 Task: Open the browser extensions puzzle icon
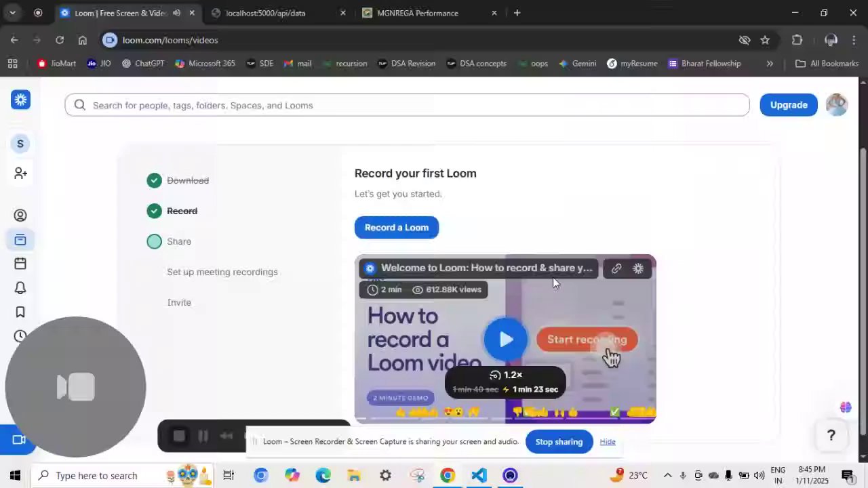pos(797,40)
